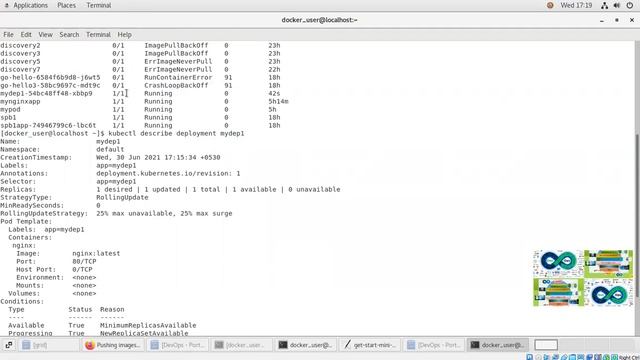Click the discovery2 pod row name
This screenshot has height=360, width=640.
point(20,45)
